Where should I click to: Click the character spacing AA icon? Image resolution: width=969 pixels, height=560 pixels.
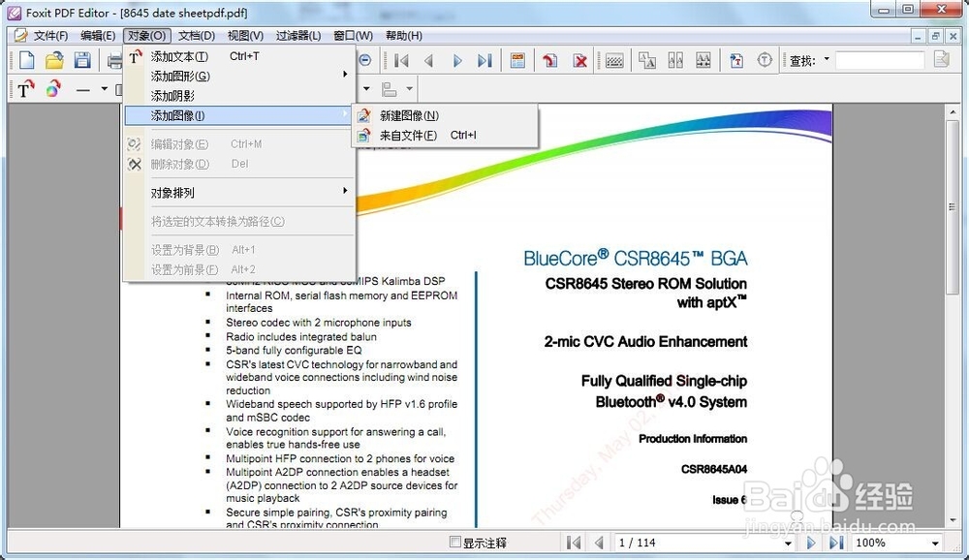point(675,61)
